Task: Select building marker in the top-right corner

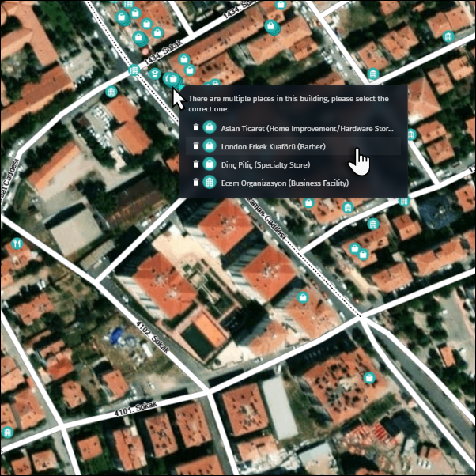Action: coord(448,36)
